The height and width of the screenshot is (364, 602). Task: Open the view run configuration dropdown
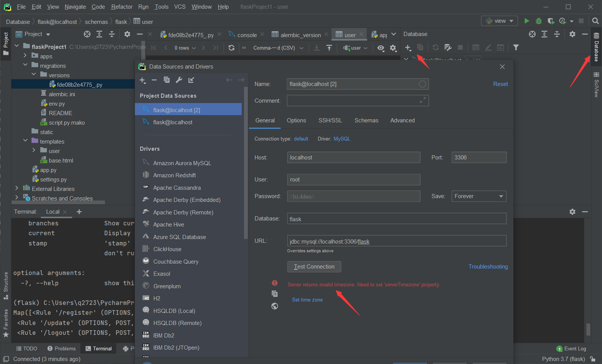click(499, 21)
